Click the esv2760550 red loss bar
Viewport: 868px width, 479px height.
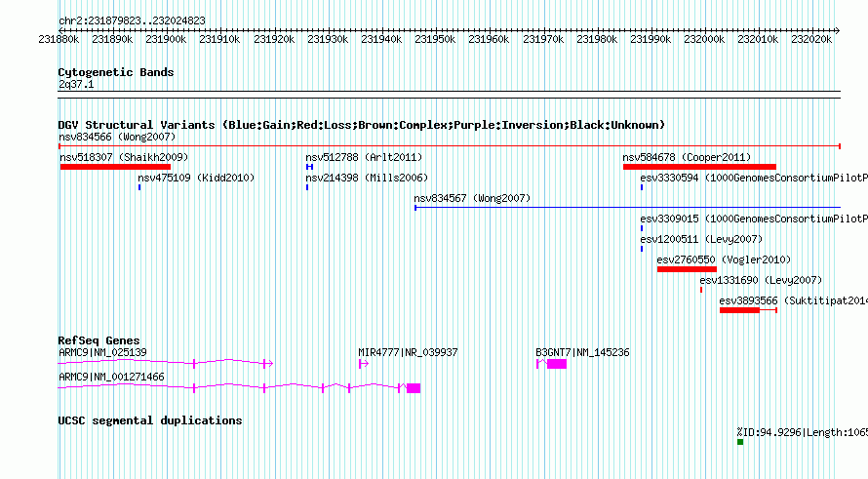(x=687, y=269)
